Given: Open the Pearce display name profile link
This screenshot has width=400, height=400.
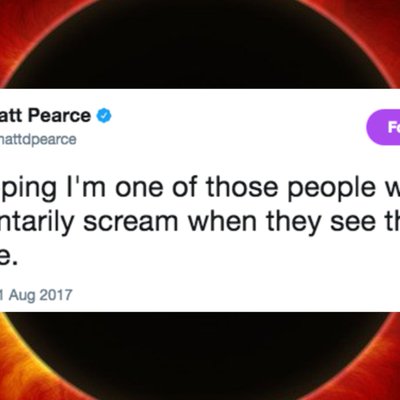Looking at the screenshot, I should pyautogui.click(x=45, y=116).
